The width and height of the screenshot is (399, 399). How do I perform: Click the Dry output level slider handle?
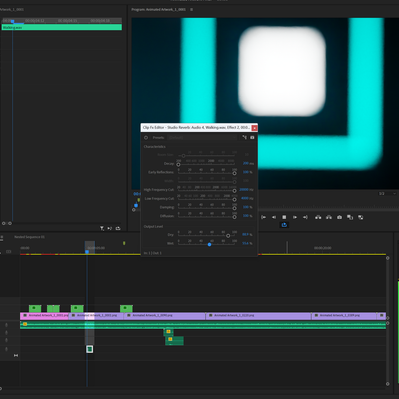click(228, 236)
